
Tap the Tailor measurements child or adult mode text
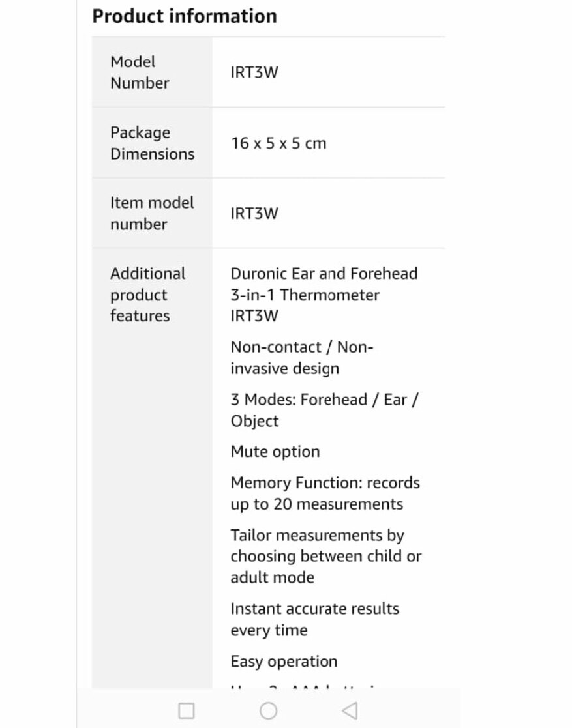click(325, 556)
